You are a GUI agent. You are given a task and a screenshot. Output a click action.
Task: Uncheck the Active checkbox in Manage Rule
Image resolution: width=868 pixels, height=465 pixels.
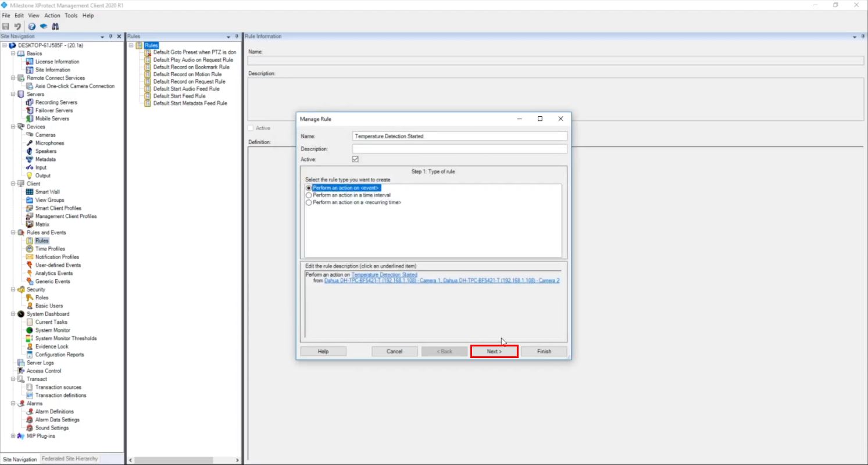355,159
